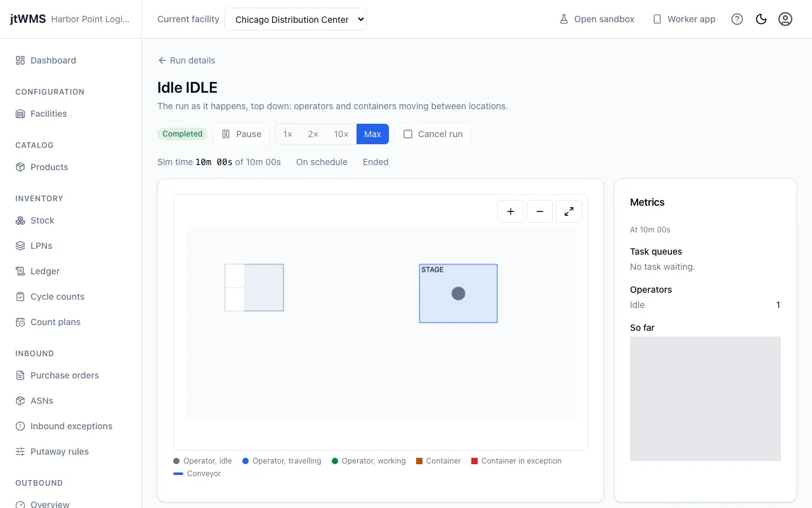This screenshot has height=508, width=812.
Task: Click the 'Container in exception' legend entry
Action: (516, 461)
